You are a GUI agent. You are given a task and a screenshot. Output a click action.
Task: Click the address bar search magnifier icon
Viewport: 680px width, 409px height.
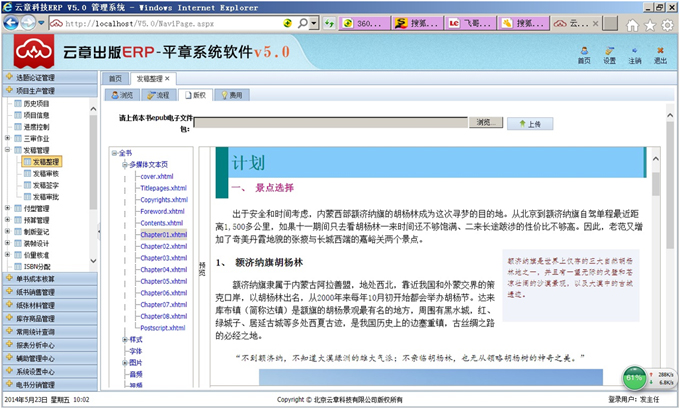click(302, 23)
